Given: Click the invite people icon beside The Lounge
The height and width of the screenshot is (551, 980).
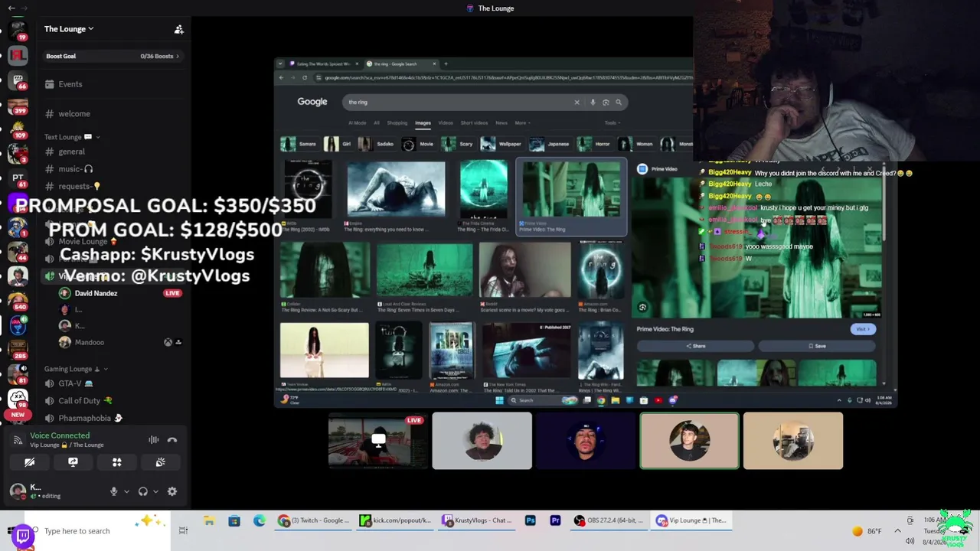Looking at the screenshot, I should click(x=179, y=29).
